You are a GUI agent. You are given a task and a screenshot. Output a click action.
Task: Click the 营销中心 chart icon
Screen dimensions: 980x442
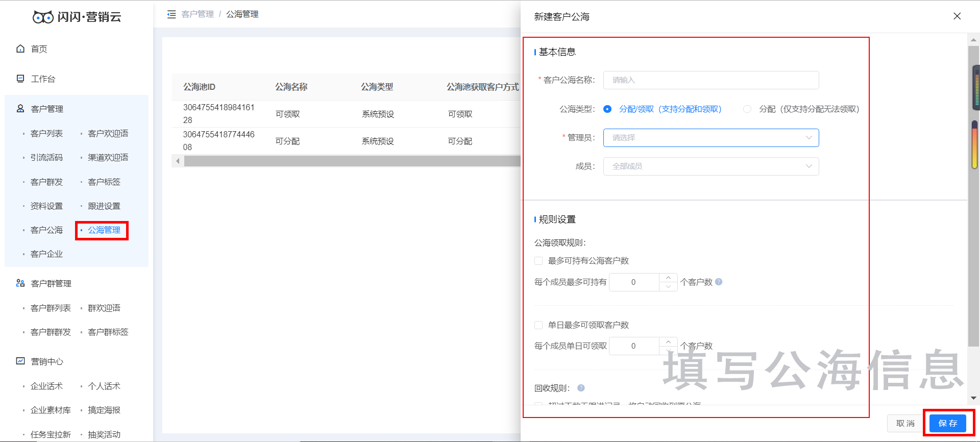[20, 361]
